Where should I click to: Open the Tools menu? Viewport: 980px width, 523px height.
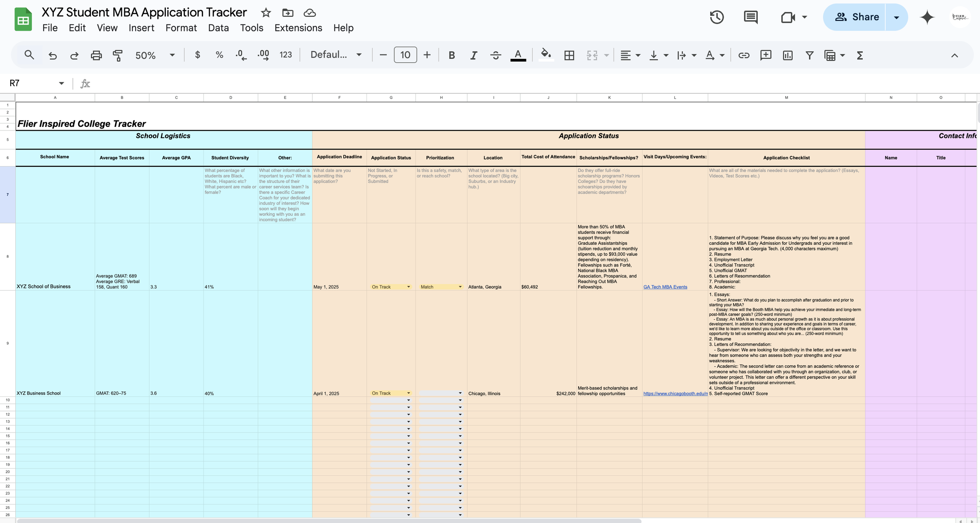coord(251,28)
